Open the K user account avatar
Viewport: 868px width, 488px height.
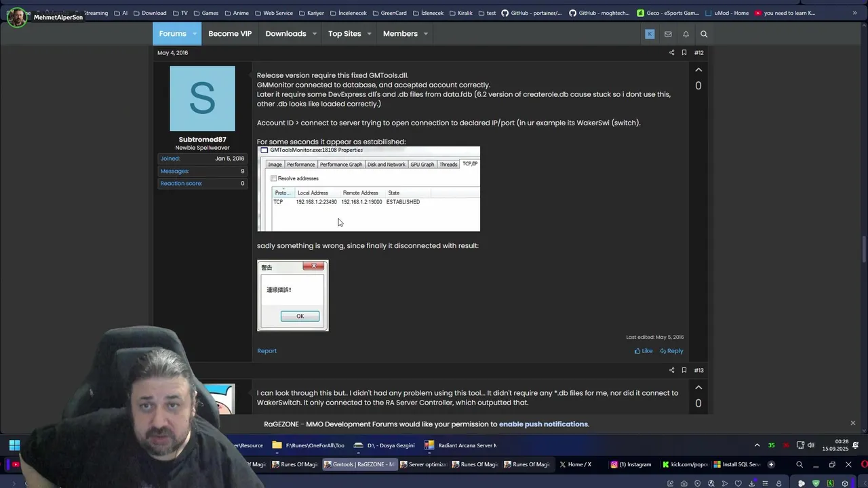650,34
